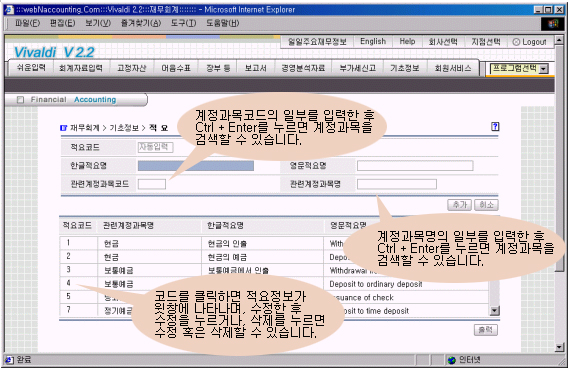Select the 고정자산 tab
This screenshot has height=368, width=568.
click(131, 68)
